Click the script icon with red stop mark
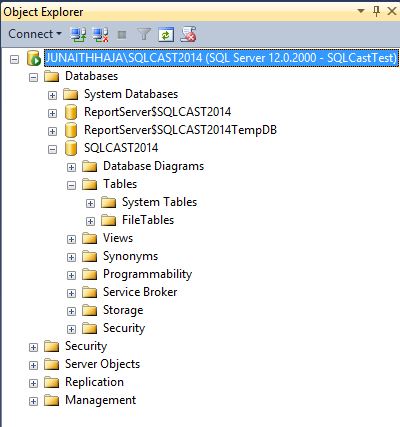The height and width of the screenshot is (427, 400). tap(188, 34)
